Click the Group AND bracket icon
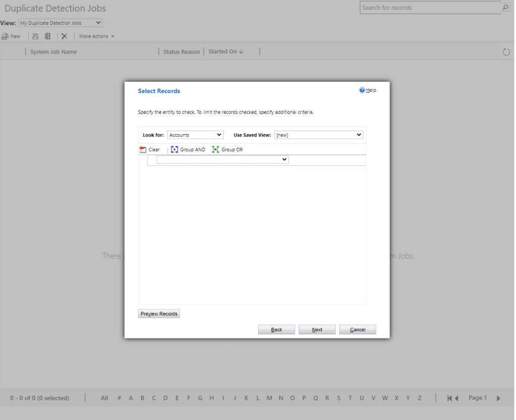Screen dimensions: 516x420 coord(174,150)
